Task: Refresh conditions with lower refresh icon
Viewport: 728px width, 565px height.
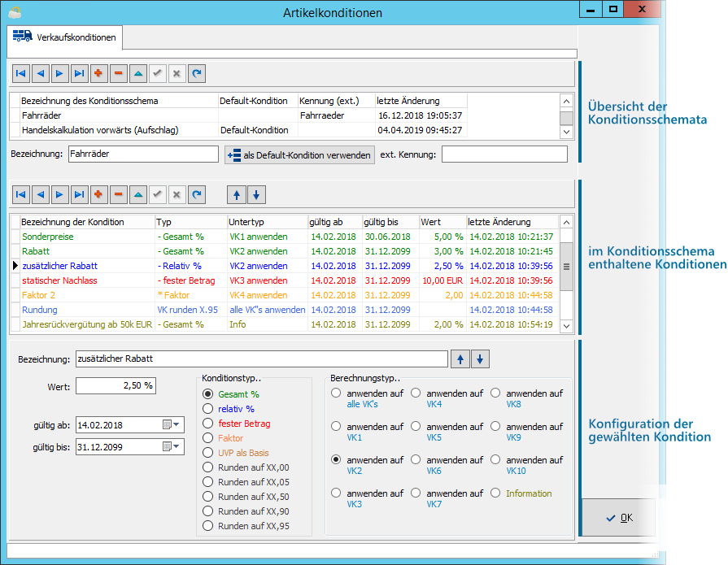Action: pyautogui.click(x=197, y=195)
